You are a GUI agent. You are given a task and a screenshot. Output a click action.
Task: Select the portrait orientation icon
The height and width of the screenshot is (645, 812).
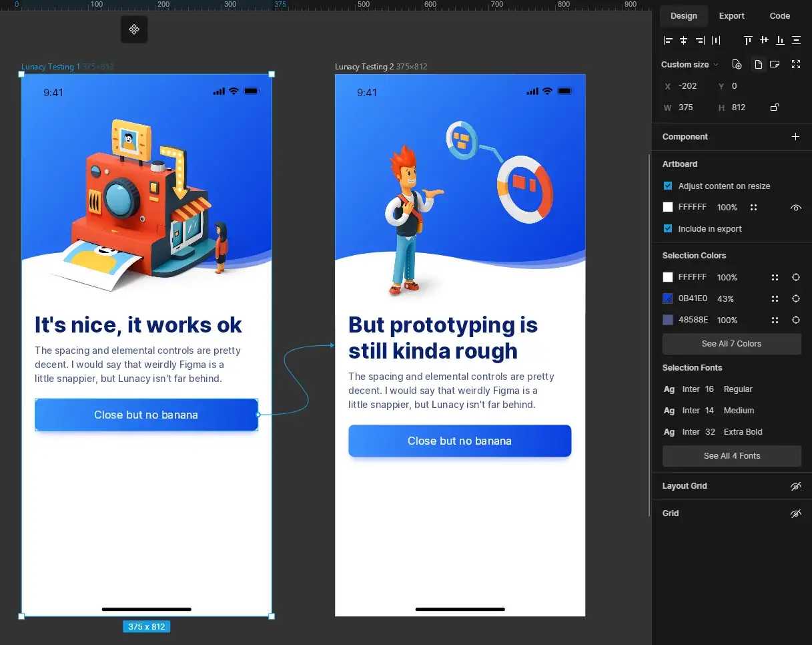point(758,65)
